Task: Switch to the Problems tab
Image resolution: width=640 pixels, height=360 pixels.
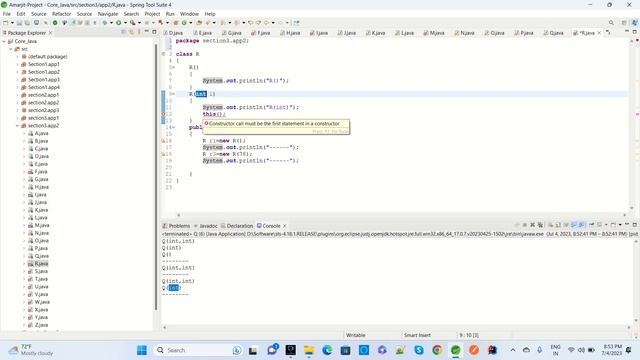Action: pyautogui.click(x=176, y=226)
